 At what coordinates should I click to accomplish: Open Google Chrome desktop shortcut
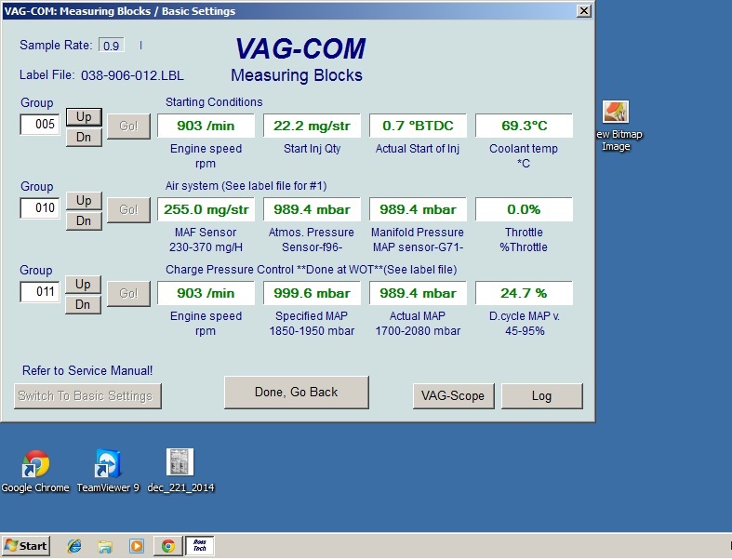pos(35,471)
